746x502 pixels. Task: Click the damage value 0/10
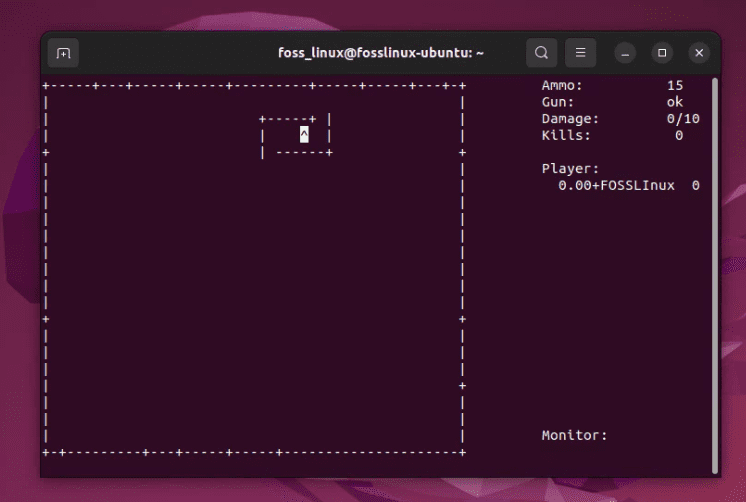(683, 119)
